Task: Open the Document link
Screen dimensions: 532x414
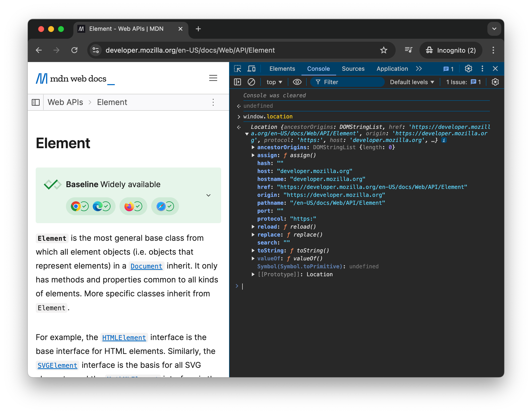Action: coord(146,266)
